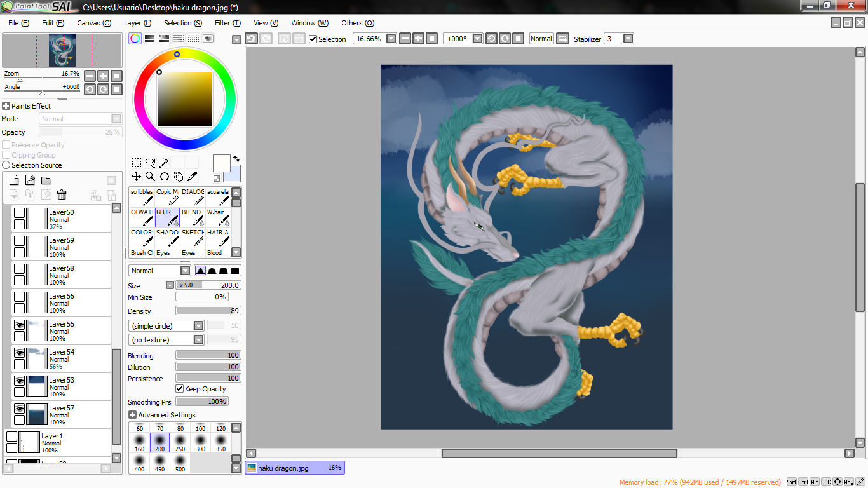Click the Smoothing Prs slider

(201, 402)
